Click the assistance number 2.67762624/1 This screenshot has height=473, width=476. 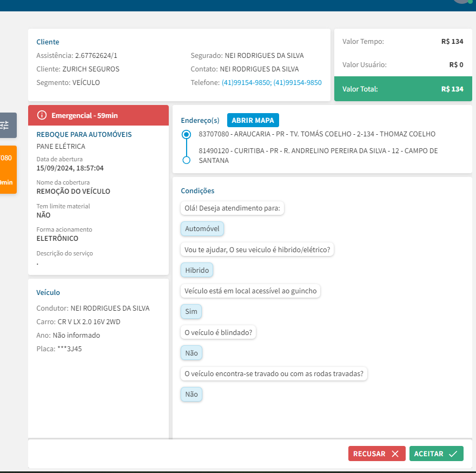click(96, 56)
